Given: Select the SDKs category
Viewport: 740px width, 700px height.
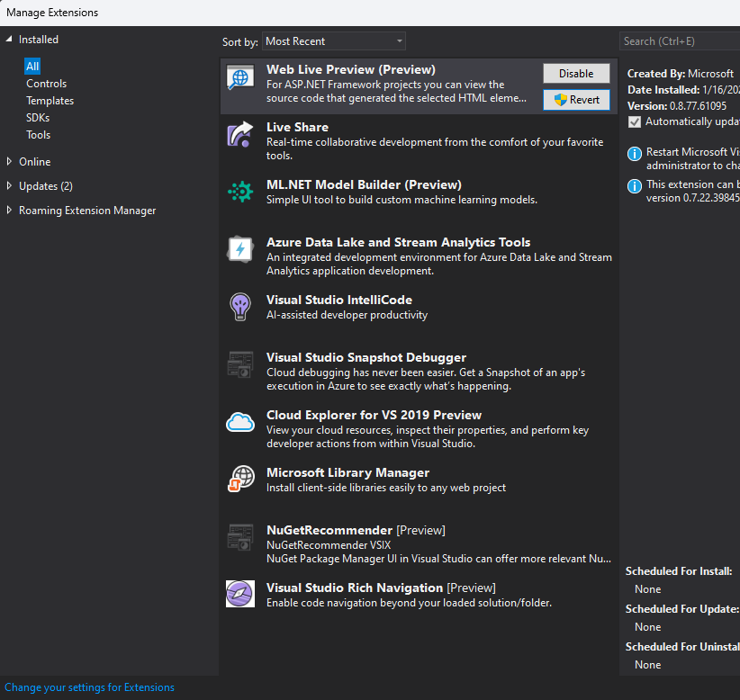Looking at the screenshot, I should pyautogui.click(x=38, y=118).
